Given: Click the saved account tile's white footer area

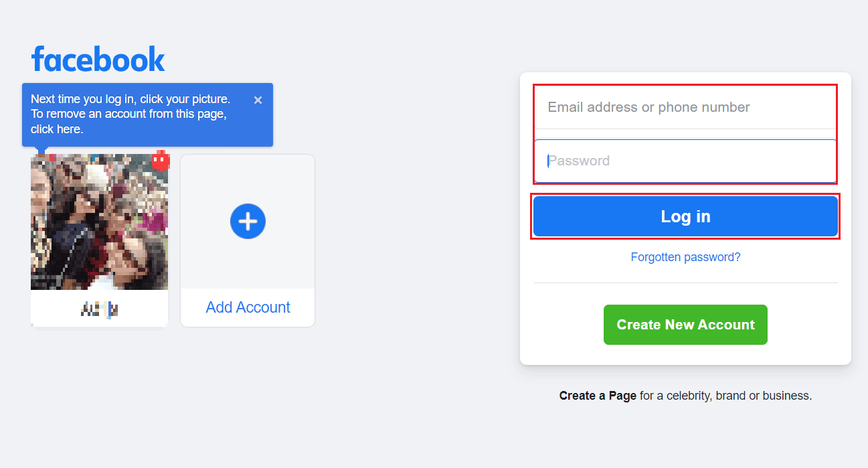Looking at the screenshot, I should tap(99, 309).
